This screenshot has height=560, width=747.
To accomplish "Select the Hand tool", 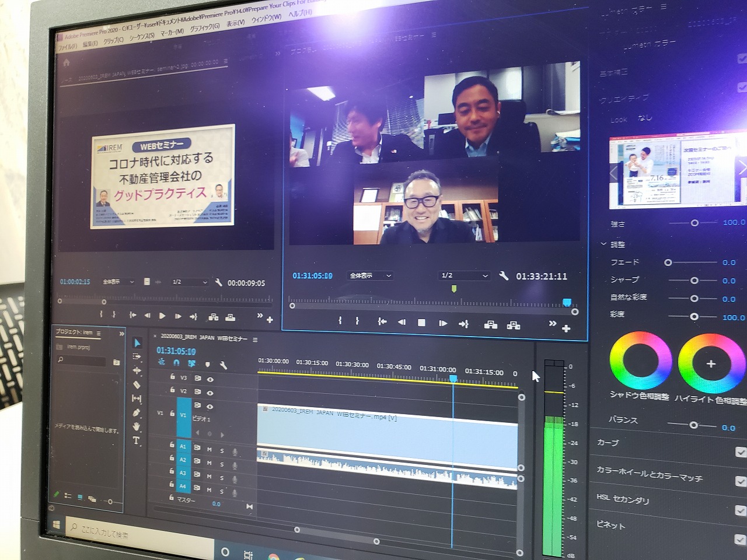I will tap(137, 426).
